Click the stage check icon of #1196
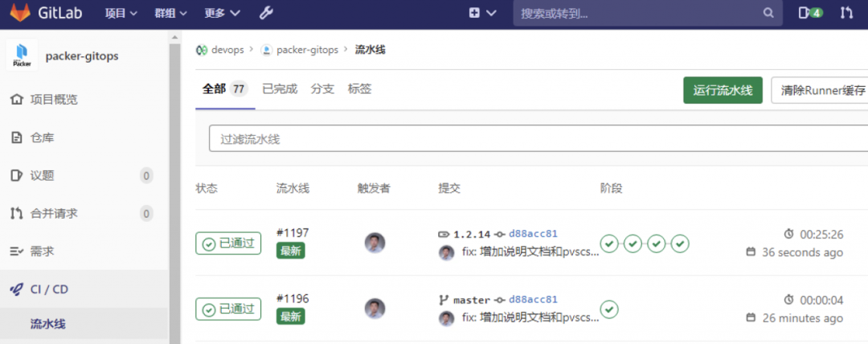 point(609,309)
